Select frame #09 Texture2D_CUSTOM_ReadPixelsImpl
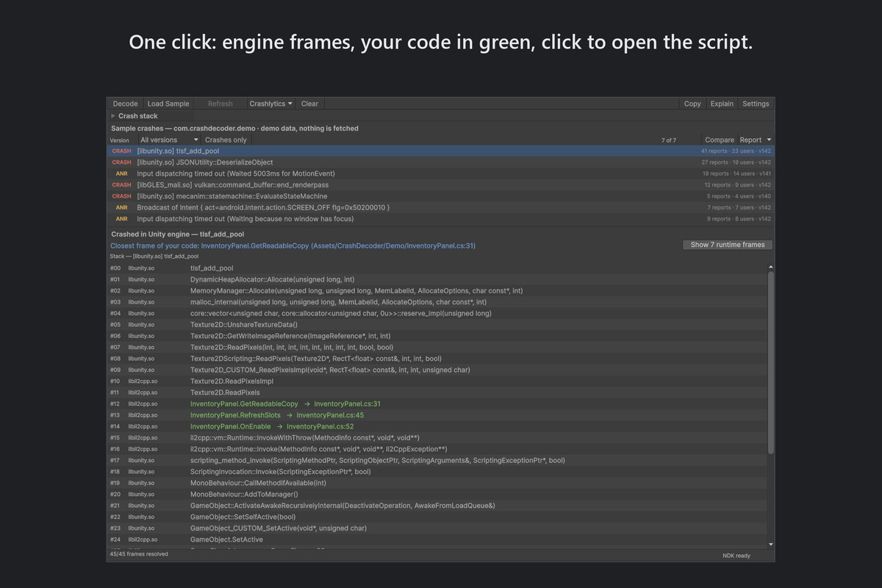This screenshot has height=588, width=882. pyautogui.click(x=437, y=370)
